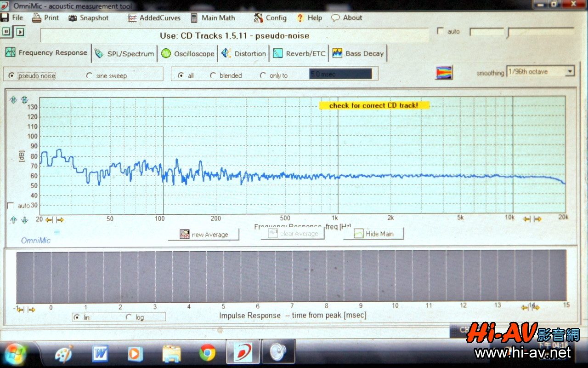This screenshot has width=588, height=368.
Task: Select the blended radio option
Action: coord(213,75)
